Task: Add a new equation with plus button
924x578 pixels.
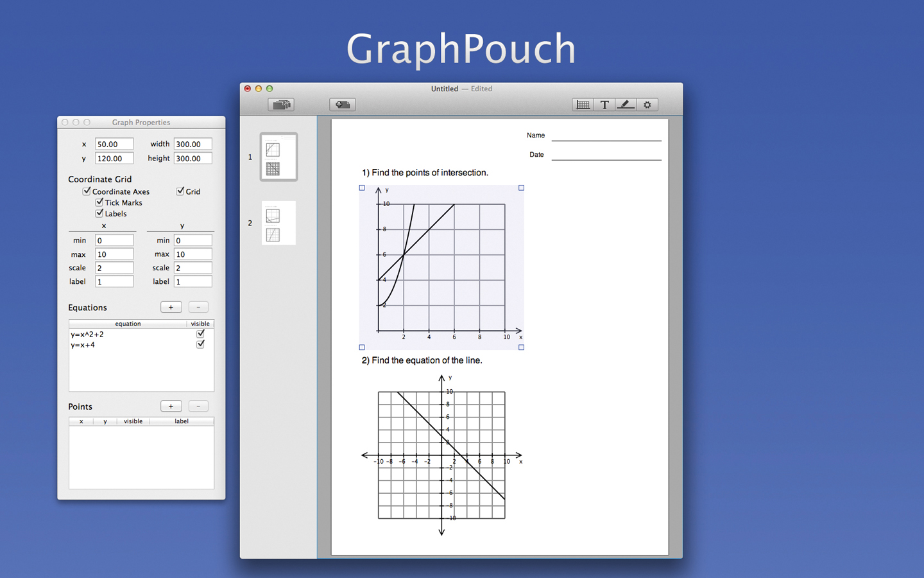Action: click(171, 307)
